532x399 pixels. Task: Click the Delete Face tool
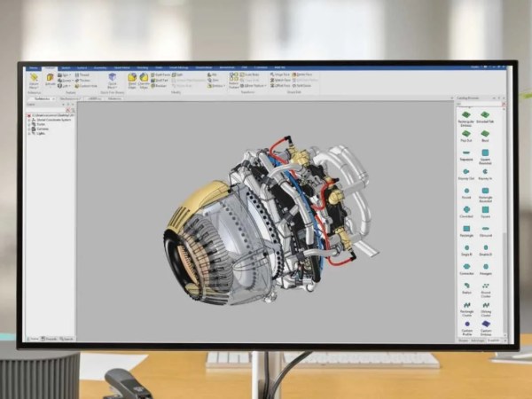tap(302, 74)
